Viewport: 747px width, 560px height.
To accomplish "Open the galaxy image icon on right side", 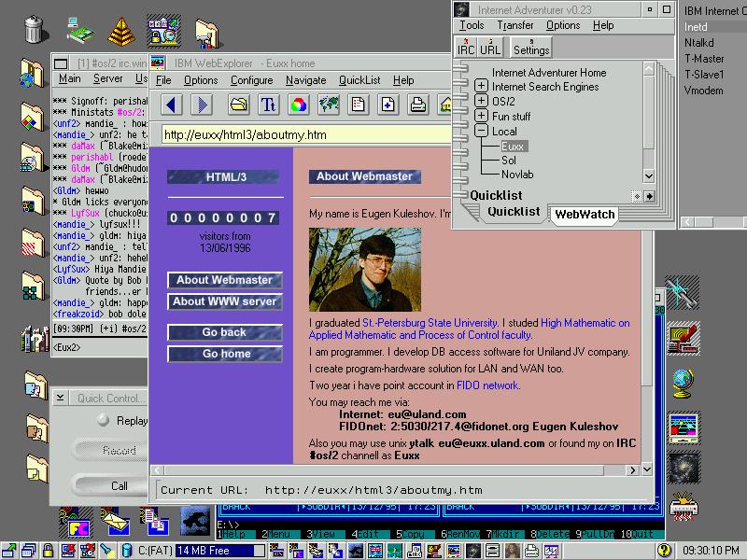I will coord(684,469).
